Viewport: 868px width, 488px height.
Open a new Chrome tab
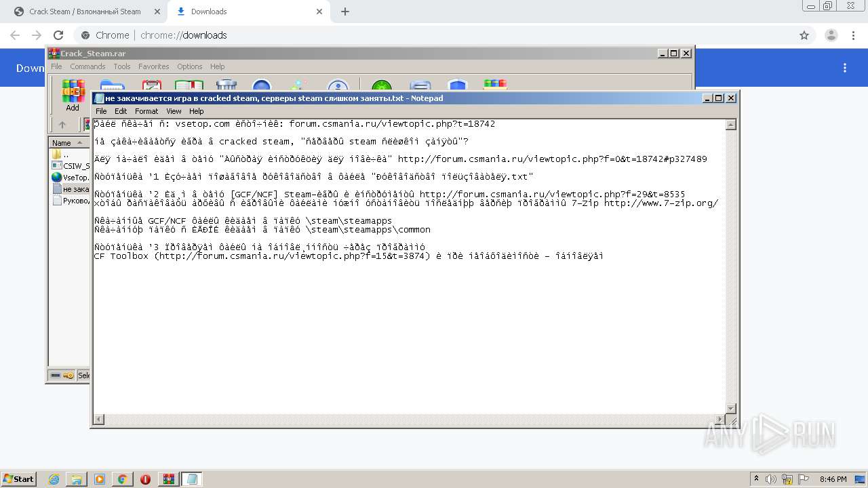[x=345, y=12]
